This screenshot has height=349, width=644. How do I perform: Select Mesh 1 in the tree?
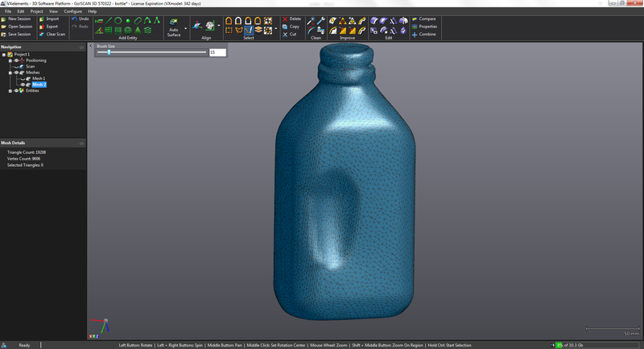coord(39,78)
